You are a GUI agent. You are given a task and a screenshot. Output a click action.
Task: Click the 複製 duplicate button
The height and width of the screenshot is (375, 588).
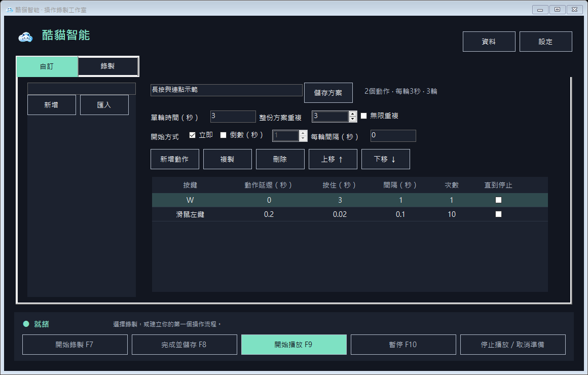click(x=227, y=159)
